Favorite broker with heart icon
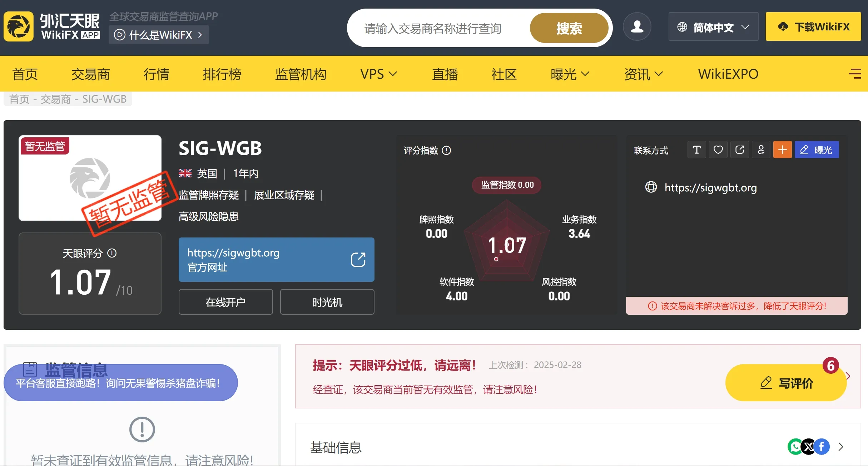The height and width of the screenshot is (466, 868). coord(718,149)
